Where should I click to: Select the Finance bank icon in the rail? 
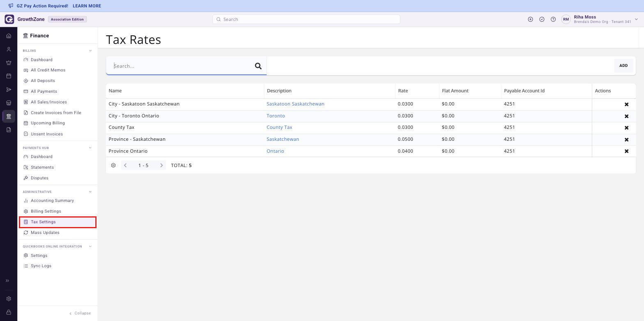click(x=9, y=117)
